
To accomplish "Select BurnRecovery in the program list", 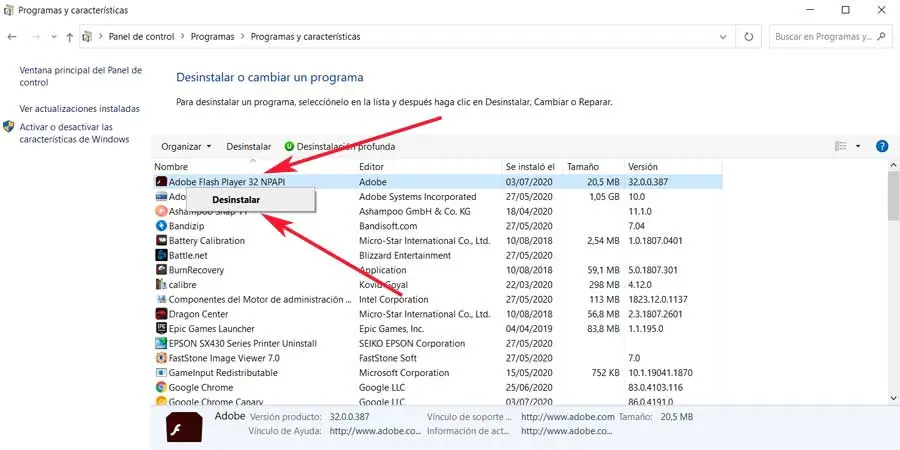I will pyautogui.click(x=196, y=270).
